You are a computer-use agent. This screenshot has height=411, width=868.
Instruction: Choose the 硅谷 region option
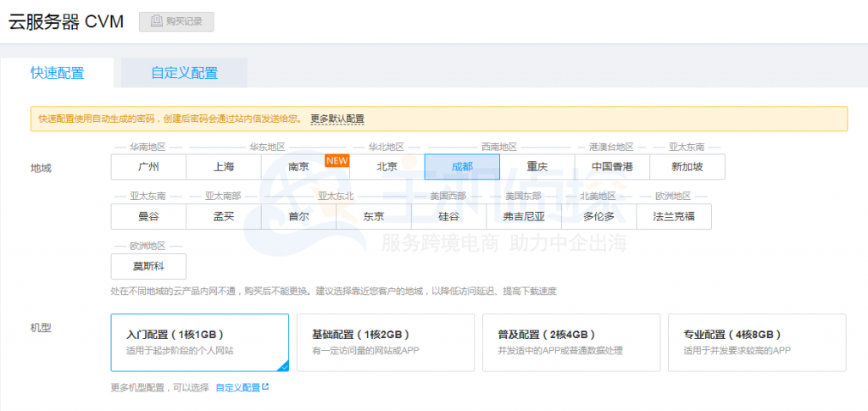coord(449,216)
